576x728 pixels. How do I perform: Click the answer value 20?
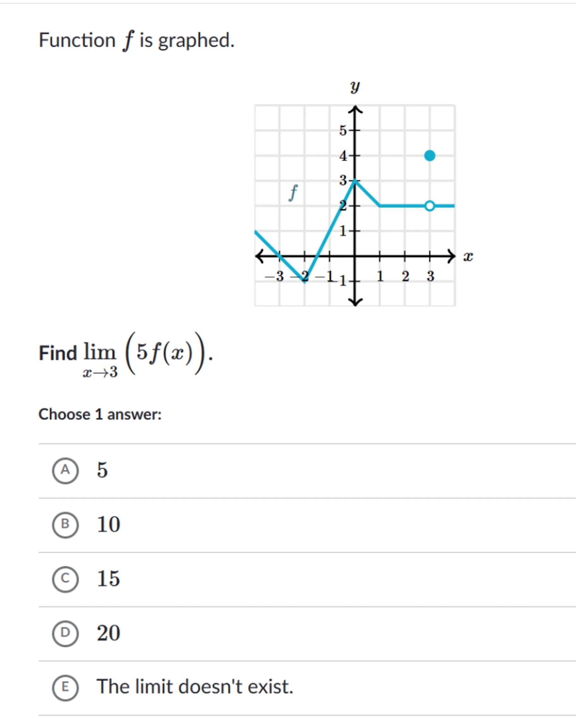[108, 633]
